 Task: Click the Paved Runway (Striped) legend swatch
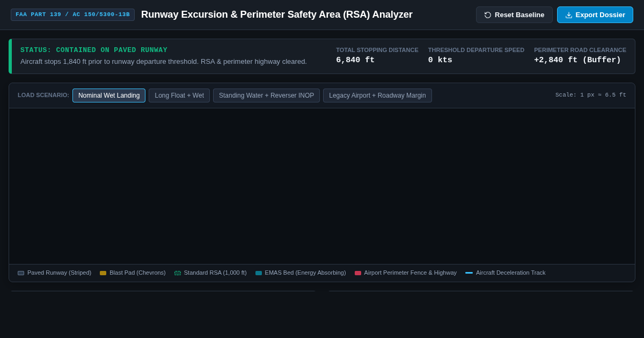click(x=21, y=273)
